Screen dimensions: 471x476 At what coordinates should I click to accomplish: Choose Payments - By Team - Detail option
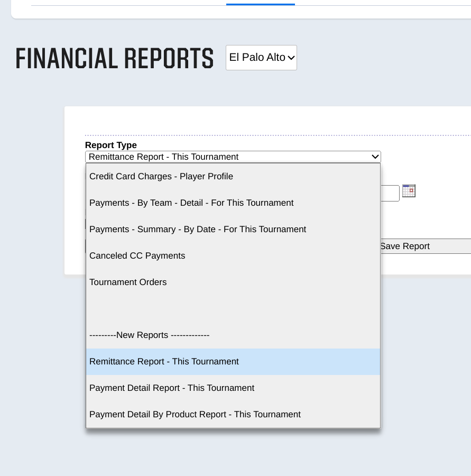(x=191, y=203)
